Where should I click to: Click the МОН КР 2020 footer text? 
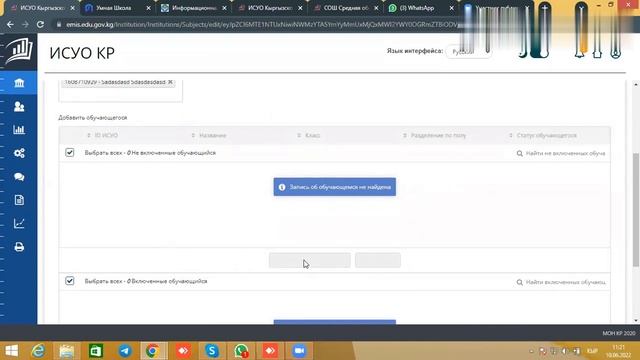click(x=619, y=333)
